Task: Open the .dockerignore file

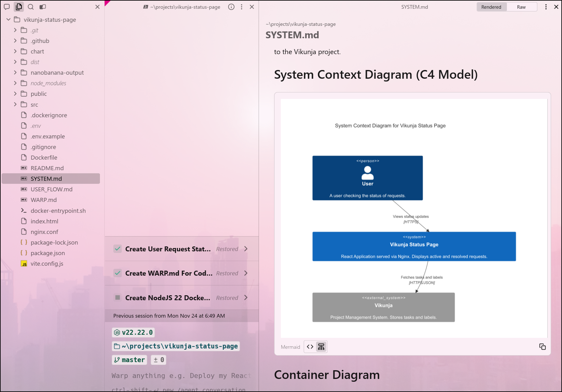Action: [x=51, y=115]
